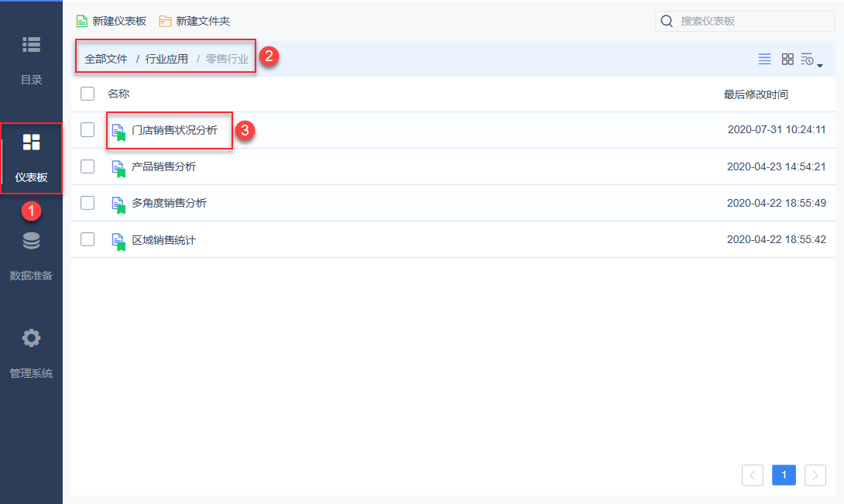Open the 目录 sidebar section
The width and height of the screenshot is (844, 504).
click(x=31, y=57)
